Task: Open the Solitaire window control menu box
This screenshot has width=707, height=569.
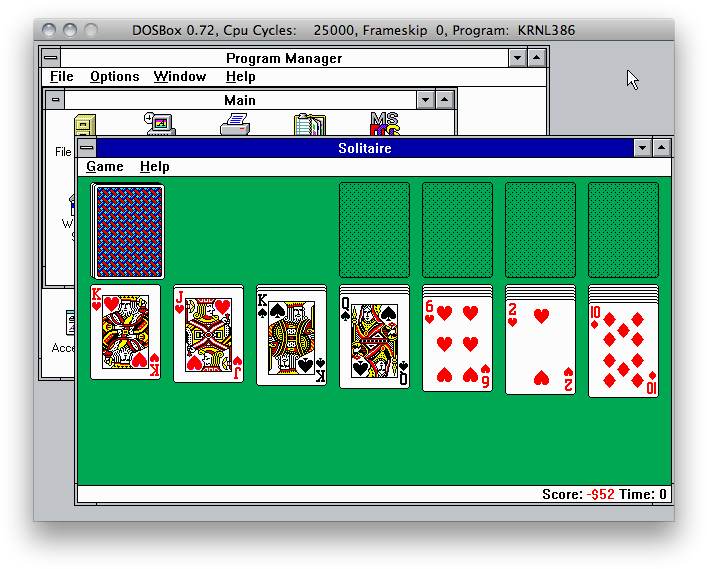Action: (x=87, y=148)
